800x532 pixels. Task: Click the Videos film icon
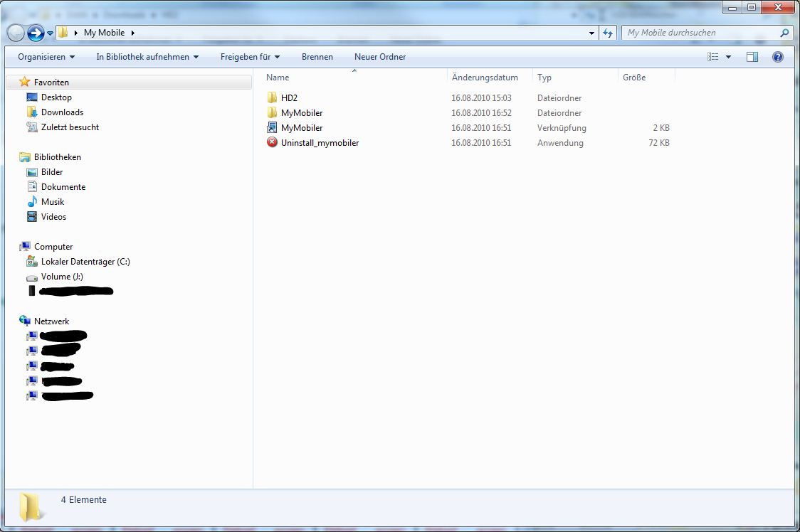pos(32,216)
